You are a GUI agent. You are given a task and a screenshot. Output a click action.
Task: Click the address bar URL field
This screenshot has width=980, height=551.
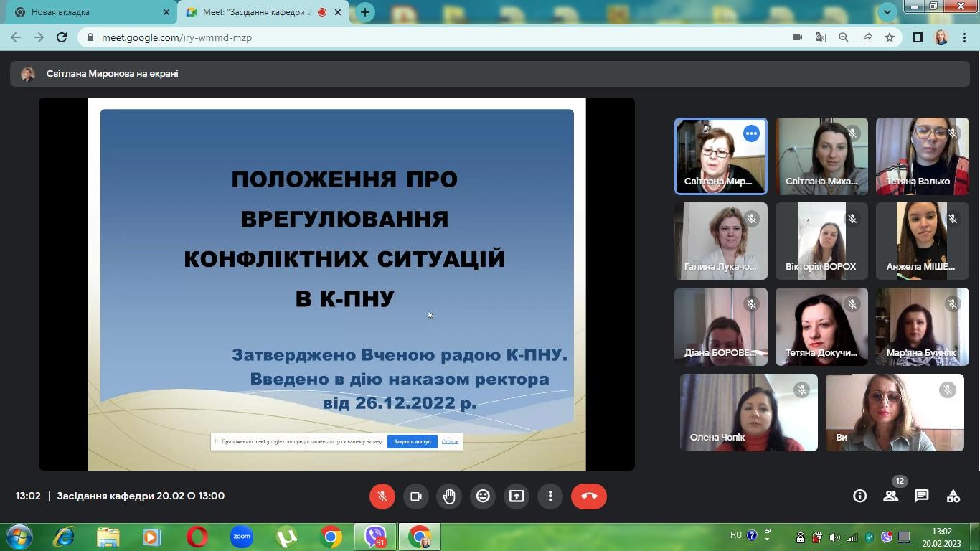coord(430,37)
